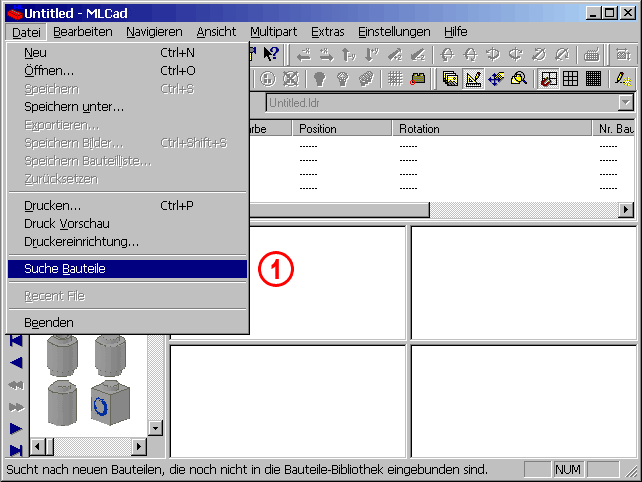Open the Hilfe menu

click(x=455, y=32)
